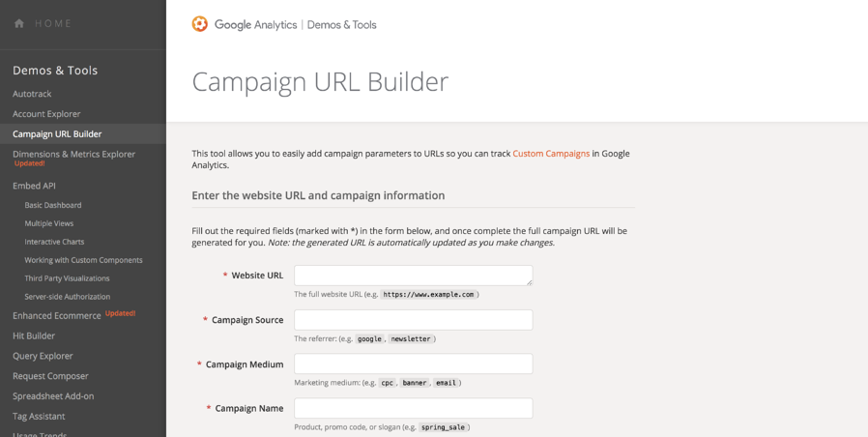Image resolution: width=868 pixels, height=437 pixels.
Task: Focus the Campaign Medium field
Action: pos(414,364)
